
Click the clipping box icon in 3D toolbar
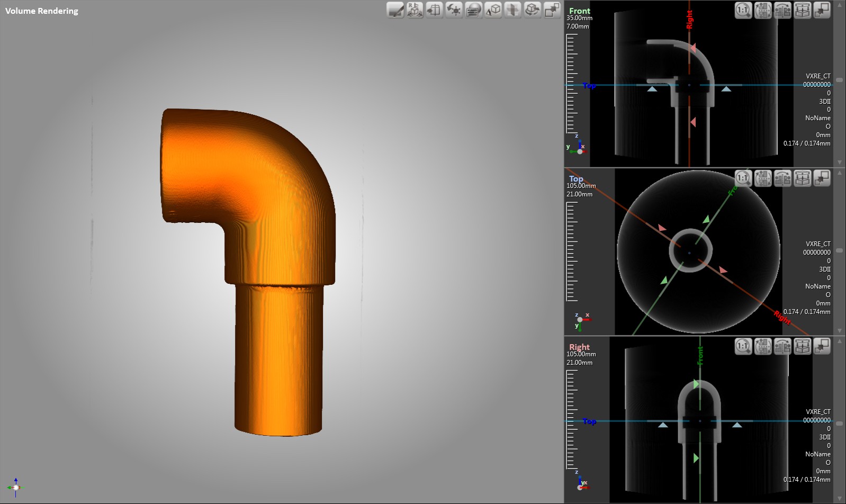pos(435,10)
